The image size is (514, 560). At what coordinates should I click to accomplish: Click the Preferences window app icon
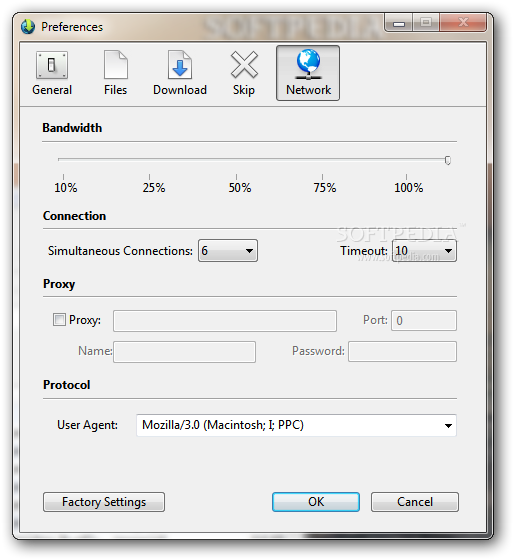click(x=28, y=27)
